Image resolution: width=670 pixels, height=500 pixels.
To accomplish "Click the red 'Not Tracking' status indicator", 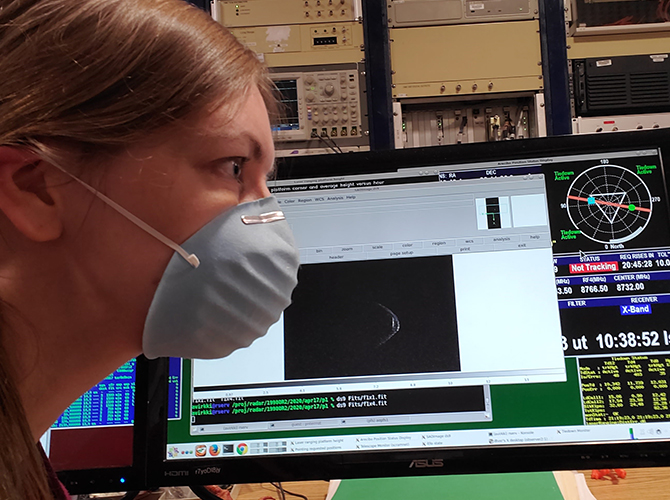I will (594, 268).
